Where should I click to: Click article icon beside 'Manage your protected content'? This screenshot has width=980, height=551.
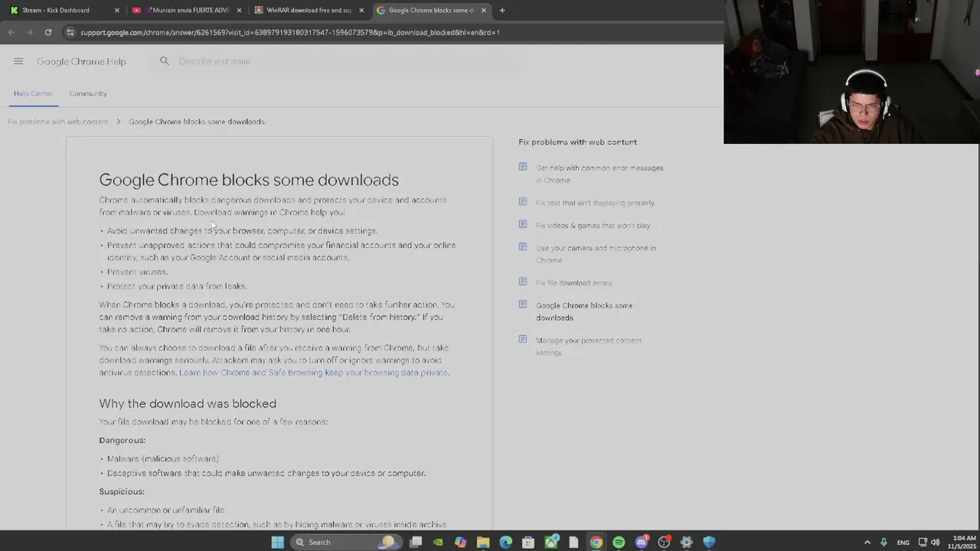[x=523, y=339]
